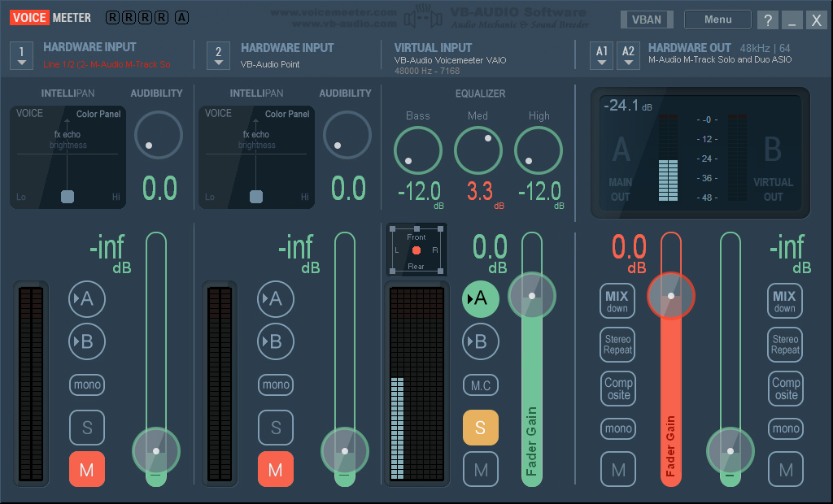The width and height of the screenshot is (833, 504).
Task: Disable Solo on the Virtual Input
Action: 480,428
